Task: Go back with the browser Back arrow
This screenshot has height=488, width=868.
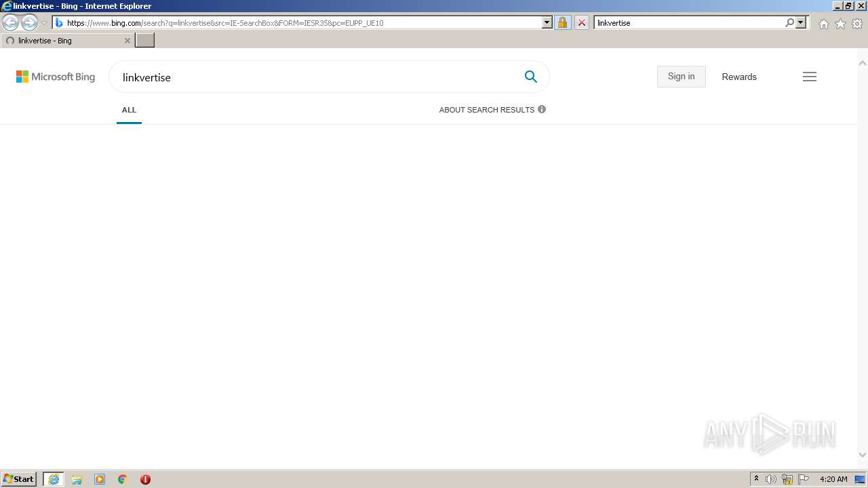Action: pos(10,22)
